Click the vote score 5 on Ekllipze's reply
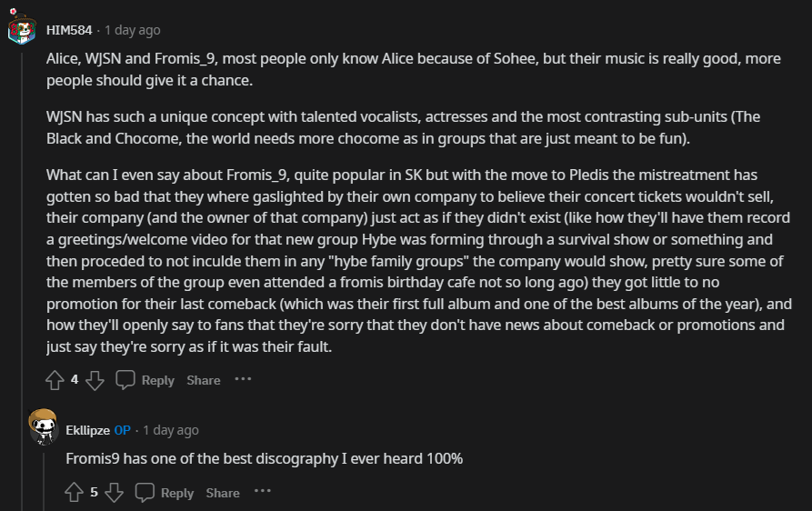812x511 pixels. (x=94, y=493)
